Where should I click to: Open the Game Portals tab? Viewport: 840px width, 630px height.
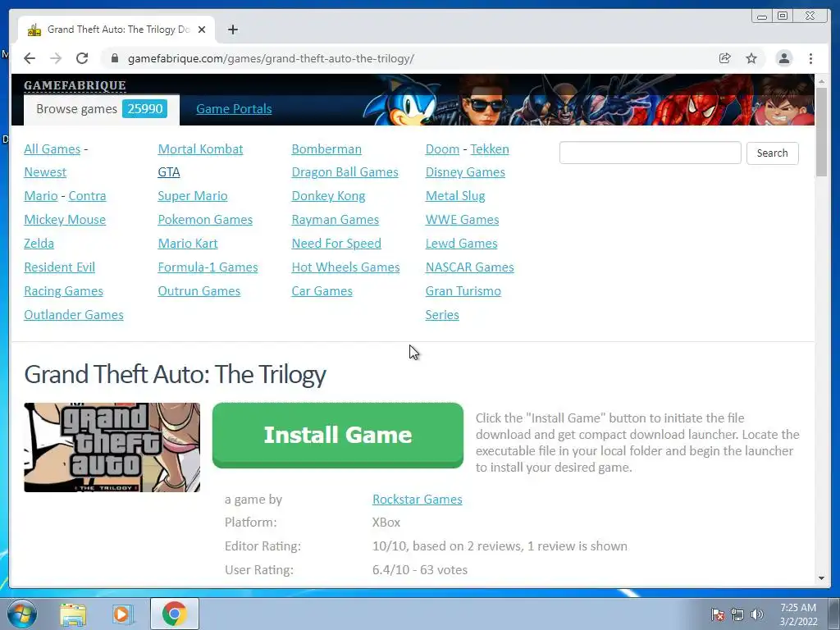(x=234, y=109)
